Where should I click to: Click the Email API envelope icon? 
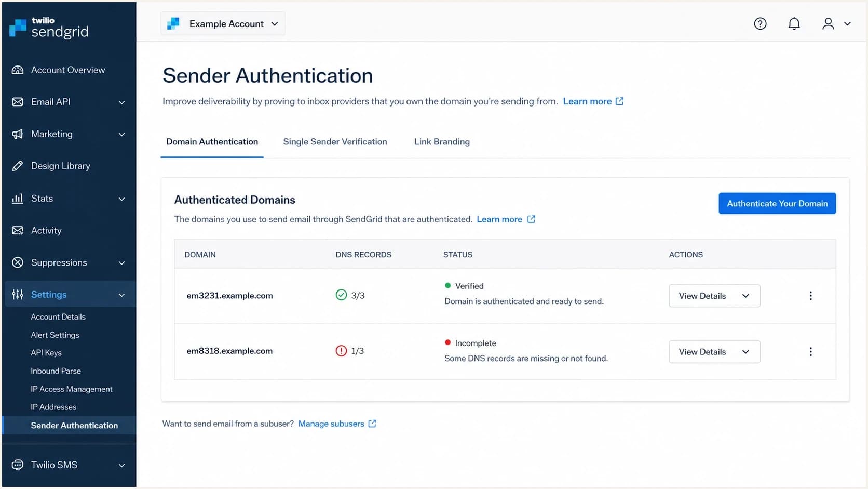[x=18, y=102]
